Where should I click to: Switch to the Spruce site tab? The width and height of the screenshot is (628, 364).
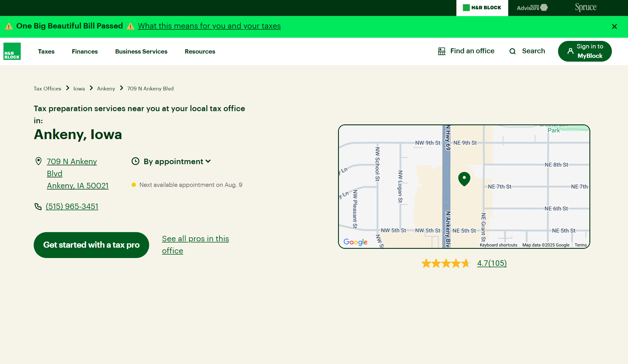(x=586, y=7)
